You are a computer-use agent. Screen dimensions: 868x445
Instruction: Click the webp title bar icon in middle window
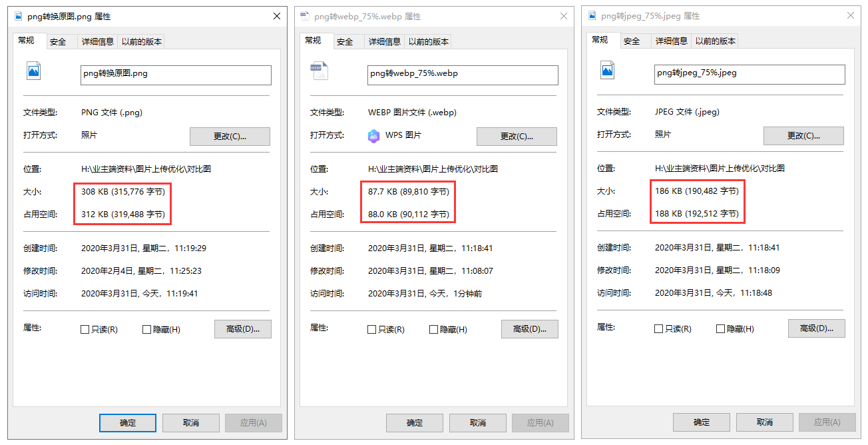pyautogui.click(x=304, y=15)
